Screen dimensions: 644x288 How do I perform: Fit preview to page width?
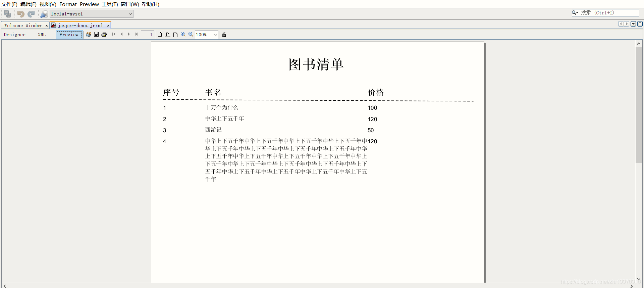click(175, 34)
